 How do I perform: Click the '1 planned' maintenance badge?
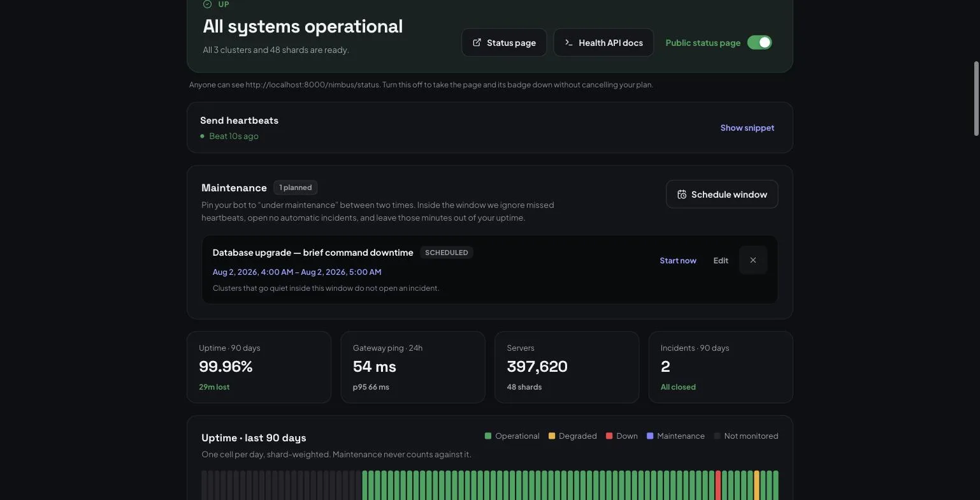[x=296, y=187]
